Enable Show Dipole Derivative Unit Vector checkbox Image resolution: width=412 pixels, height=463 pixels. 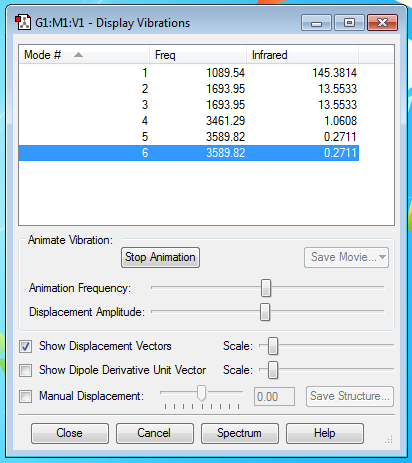click(x=26, y=370)
